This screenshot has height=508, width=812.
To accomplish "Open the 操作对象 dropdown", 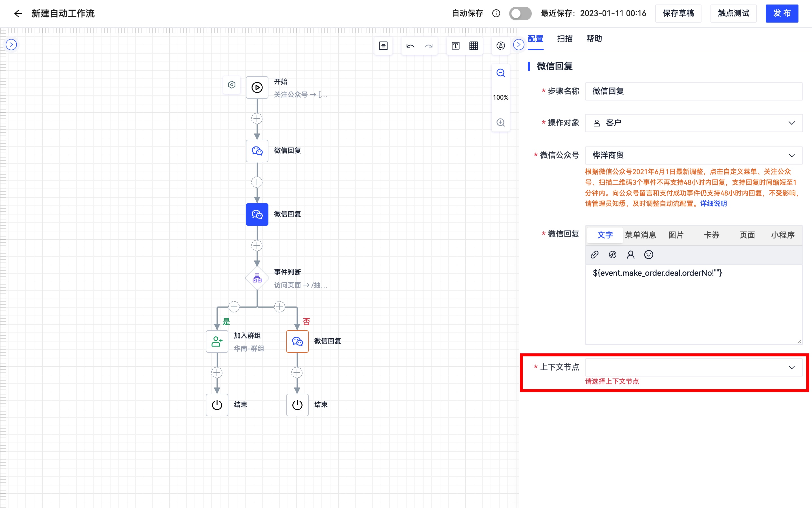I will coord(694,123).
